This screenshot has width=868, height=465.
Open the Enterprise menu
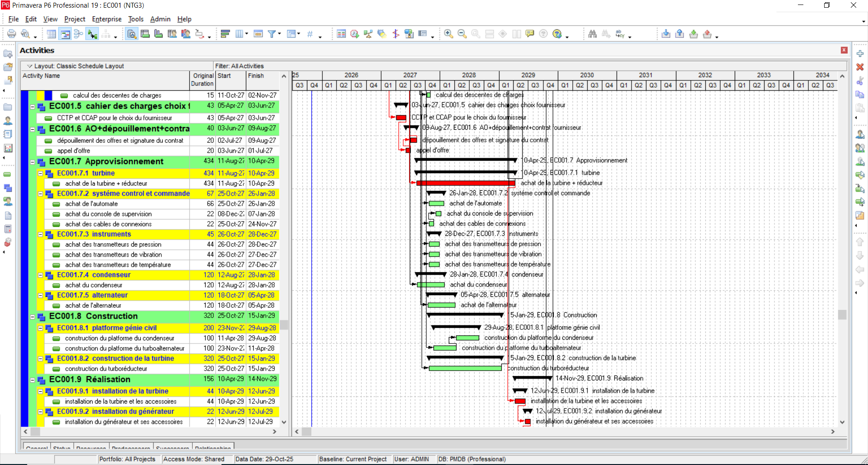pos(107,19)
